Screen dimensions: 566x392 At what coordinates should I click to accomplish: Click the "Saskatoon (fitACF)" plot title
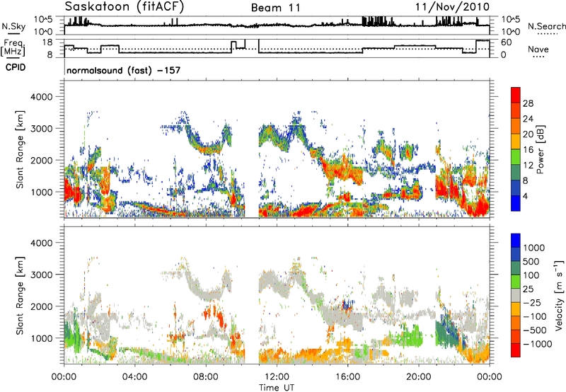tap(125, 7)
